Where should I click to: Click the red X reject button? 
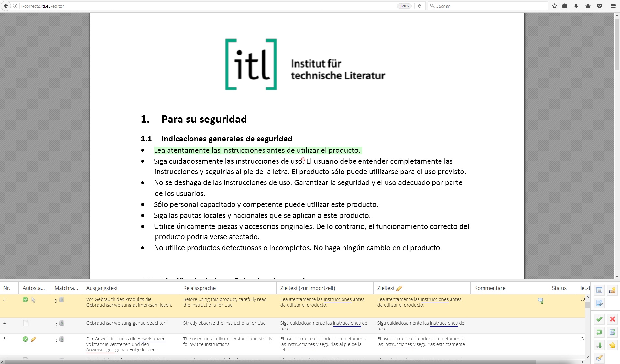(612, 319)
